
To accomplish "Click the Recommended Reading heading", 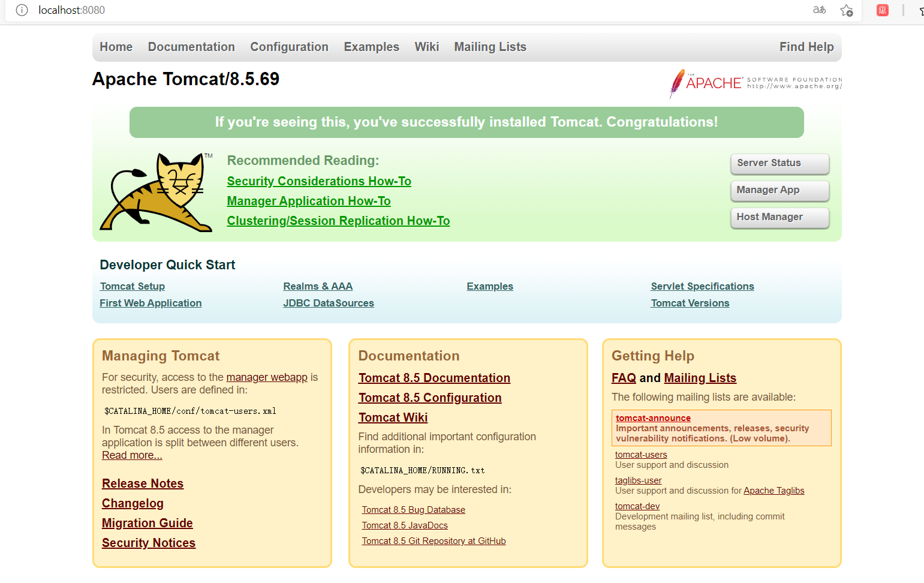I will (303, 161).
